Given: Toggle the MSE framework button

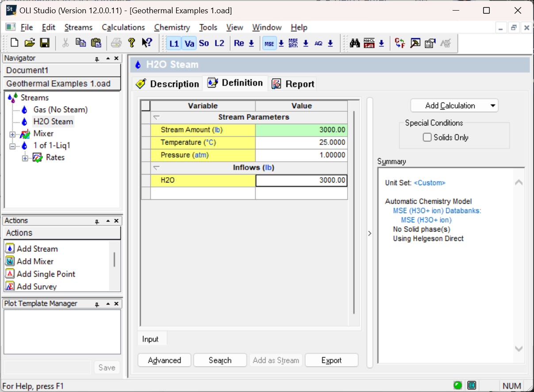Looking at the screenshot, I should pyautogui.click(x=269, y=43).
